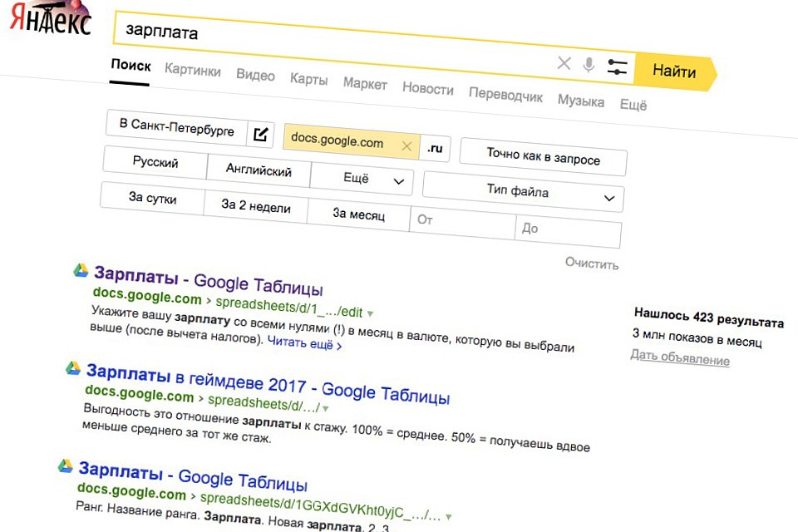Filter results За 2 недели
Image resolution: width=798 pixels, height=532 pixels.
click(x=255, y=206)
